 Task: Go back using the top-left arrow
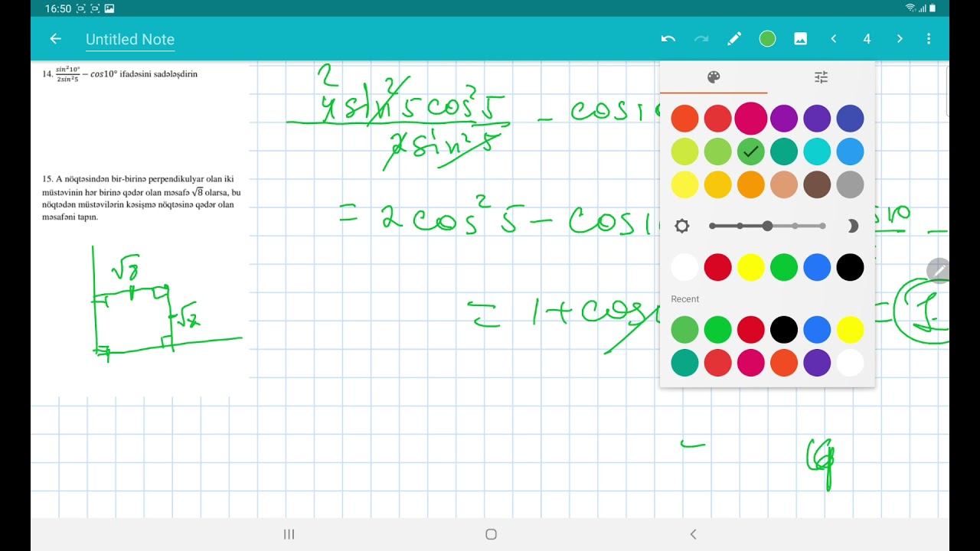coord(54,38)
